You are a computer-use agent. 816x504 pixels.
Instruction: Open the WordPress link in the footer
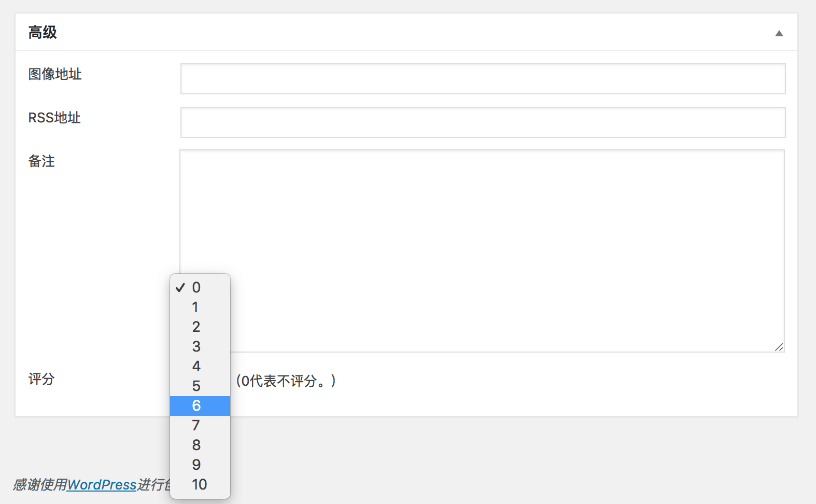tap(102, 485)
